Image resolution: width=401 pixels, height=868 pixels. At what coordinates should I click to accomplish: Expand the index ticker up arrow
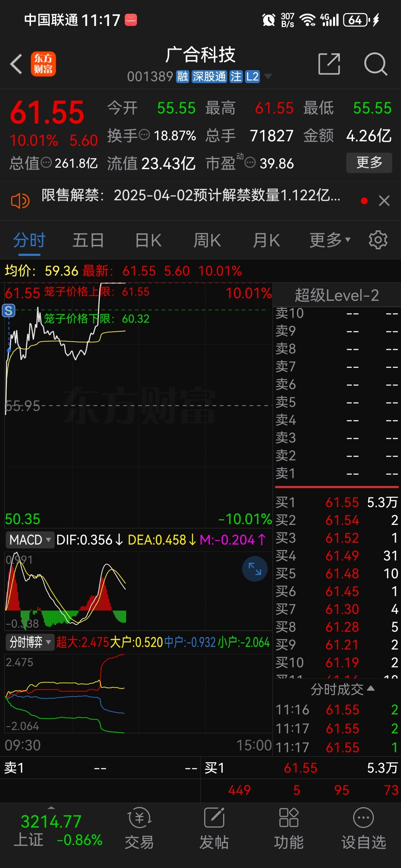51,808
